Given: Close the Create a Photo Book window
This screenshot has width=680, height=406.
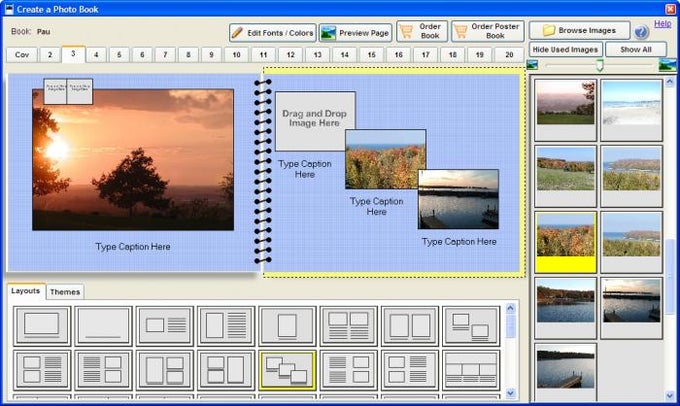Looking at the screenshot, I should point(670,9).
